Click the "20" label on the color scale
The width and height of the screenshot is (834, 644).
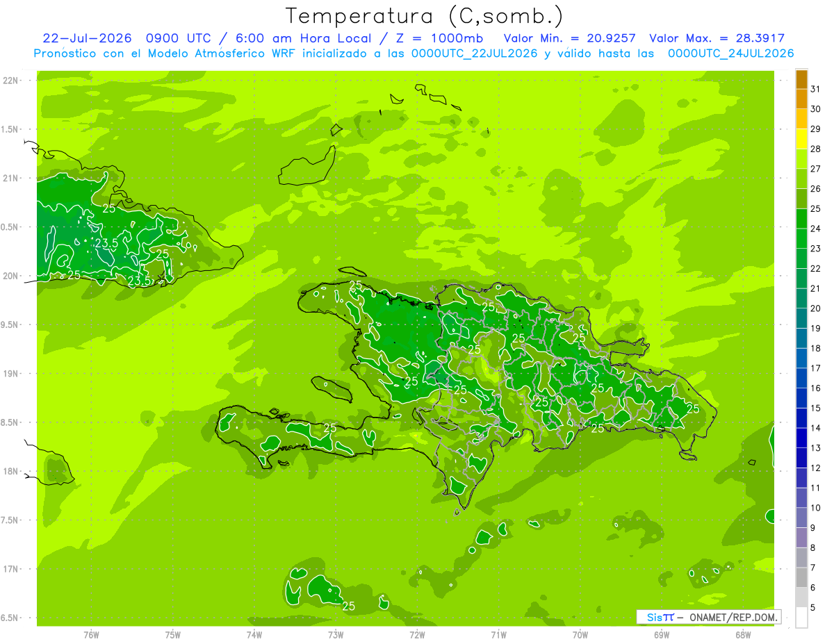[x=816, y=308]
